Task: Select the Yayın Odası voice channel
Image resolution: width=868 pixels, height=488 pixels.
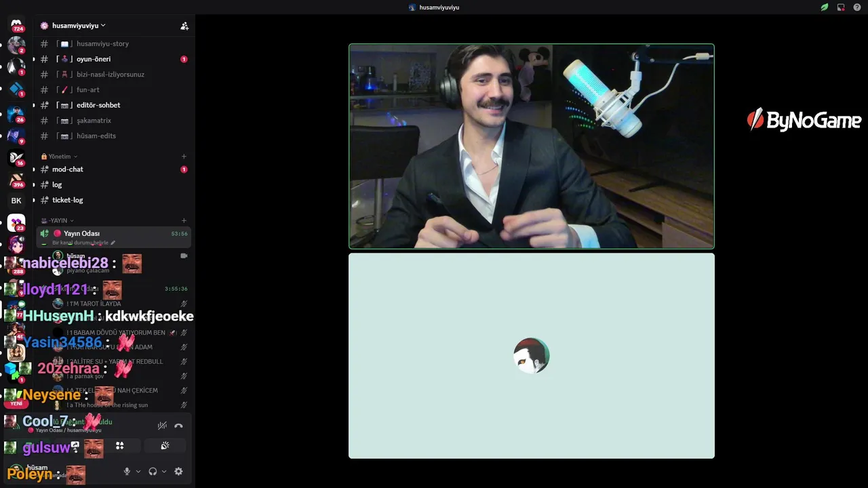Action: (113, 237)
